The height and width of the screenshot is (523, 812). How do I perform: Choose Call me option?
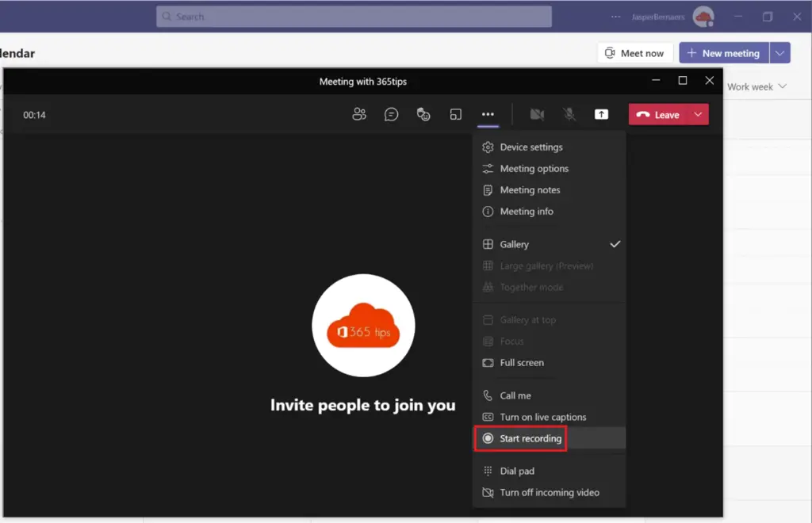[x=549, y=395]
